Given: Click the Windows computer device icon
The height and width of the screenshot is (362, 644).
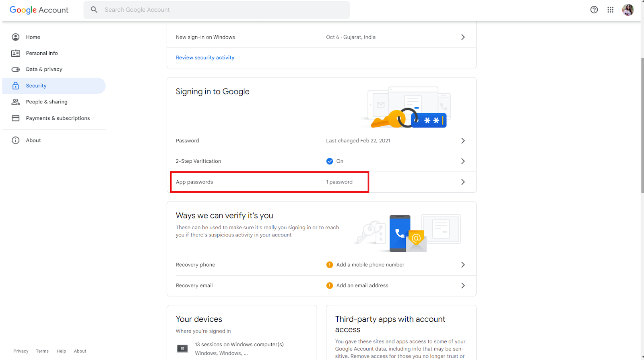Looking at the screenshot, I should 182,349.
